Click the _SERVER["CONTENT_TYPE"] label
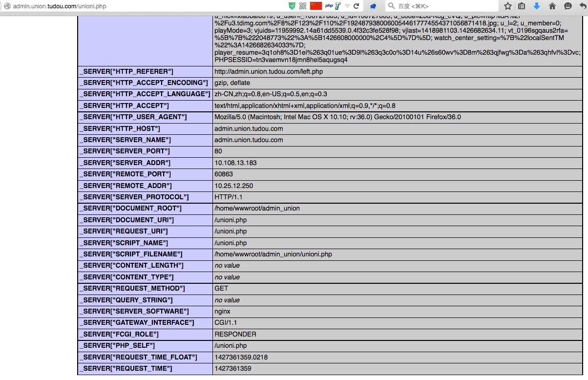This screenshot has height=380, width=588. pos(129,277)
